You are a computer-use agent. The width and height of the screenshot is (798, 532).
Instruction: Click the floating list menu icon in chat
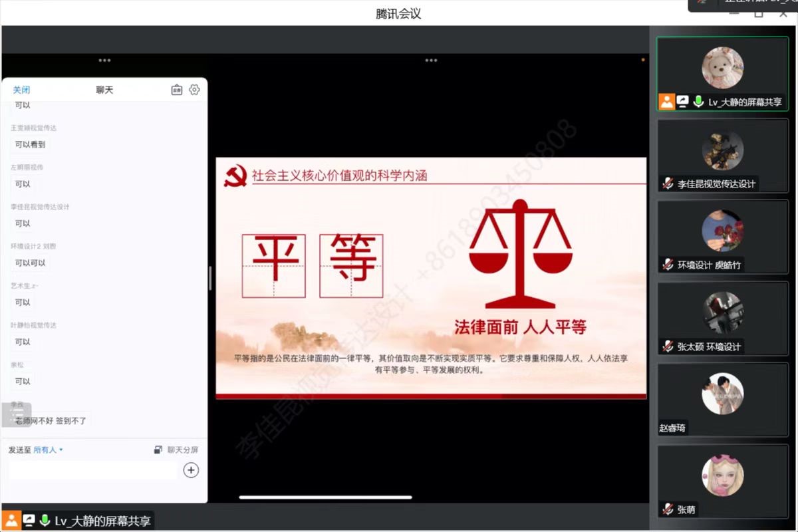tap(17, 415)
